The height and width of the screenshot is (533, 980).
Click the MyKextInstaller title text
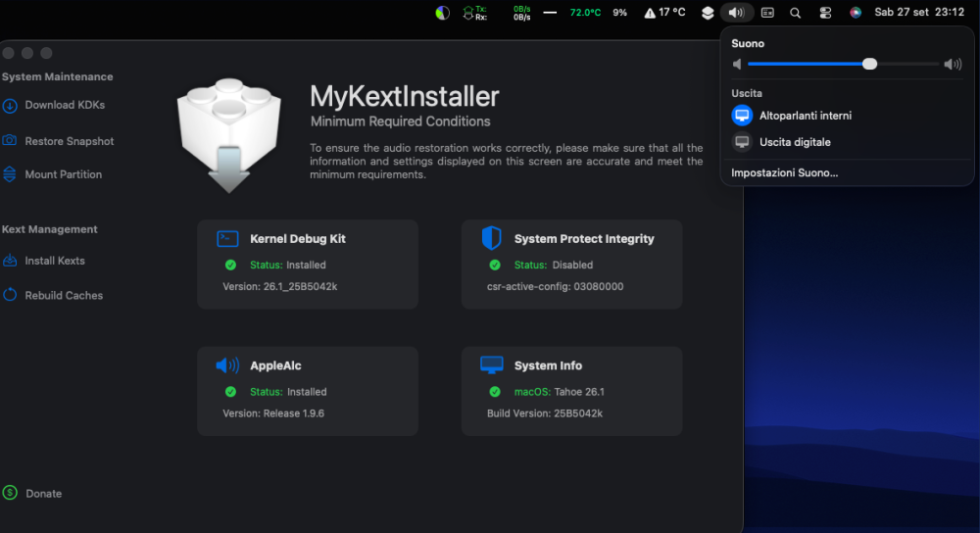405,96
